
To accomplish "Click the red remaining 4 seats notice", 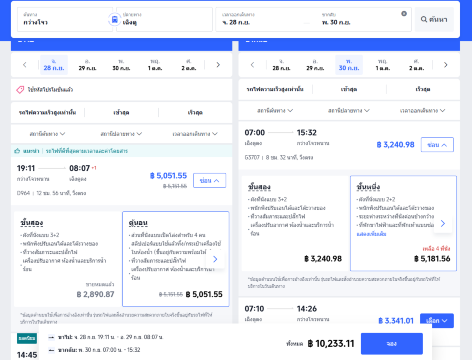I will [x=436, y=249].
